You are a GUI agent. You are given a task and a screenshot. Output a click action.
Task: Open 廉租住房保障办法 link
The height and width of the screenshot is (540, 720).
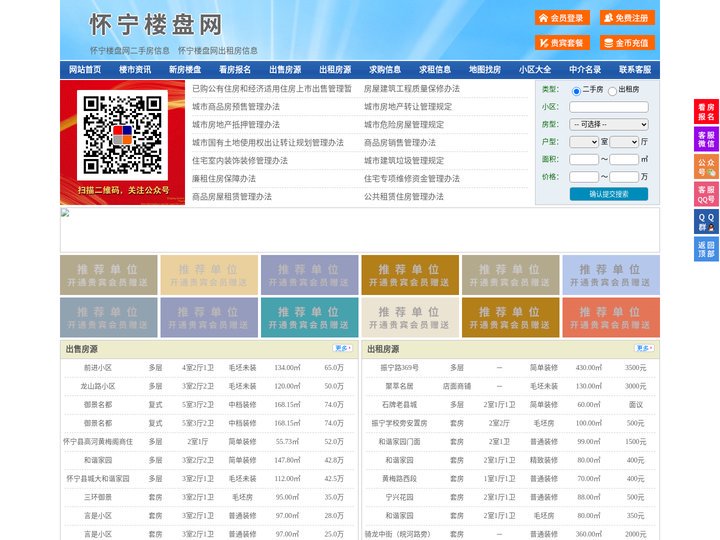tap(224, 179)
